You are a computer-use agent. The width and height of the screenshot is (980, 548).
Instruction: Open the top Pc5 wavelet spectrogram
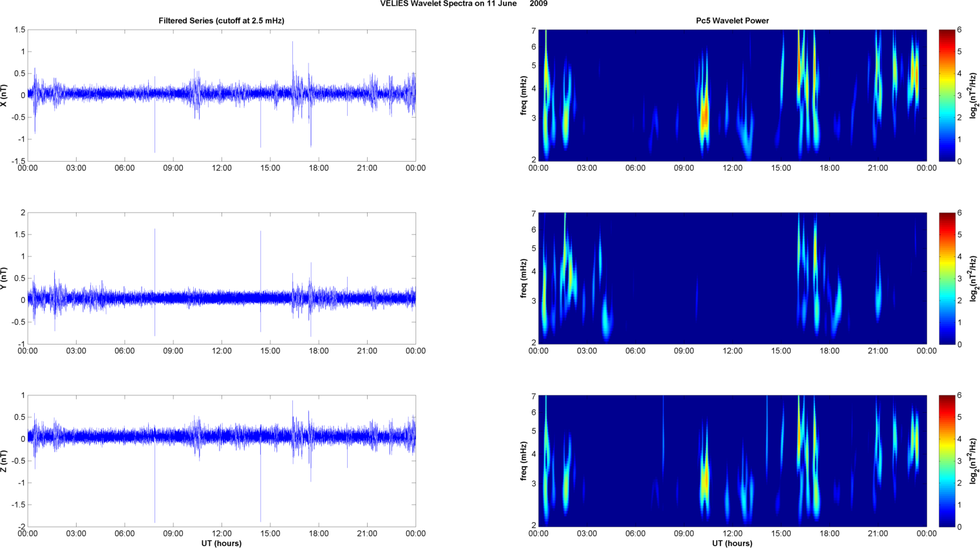pos(732,95)
